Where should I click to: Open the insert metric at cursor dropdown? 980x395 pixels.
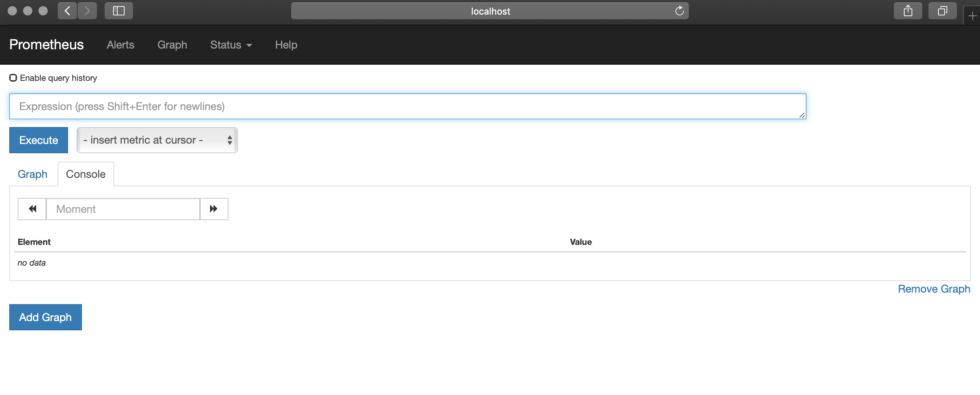[157, 140]
